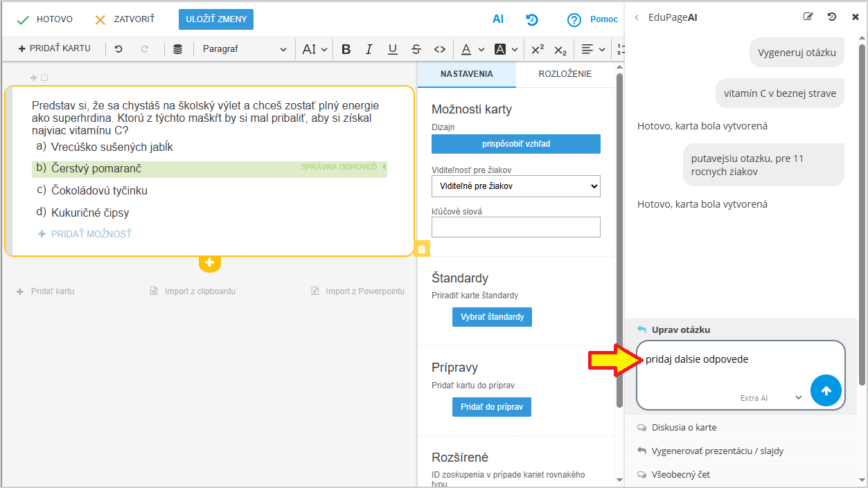This screenshot has width=868, height=488.
Task: Switch to the ROZLOŽENIE tab
Action: click(x=565, y=74)
